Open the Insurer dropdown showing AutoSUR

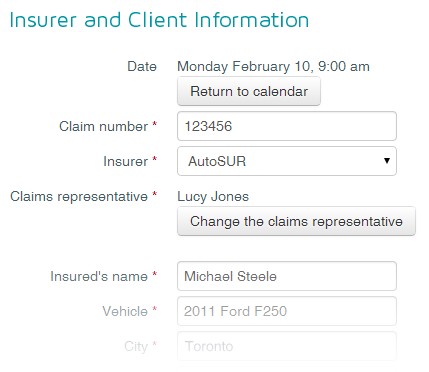click(x=287, y=161)
